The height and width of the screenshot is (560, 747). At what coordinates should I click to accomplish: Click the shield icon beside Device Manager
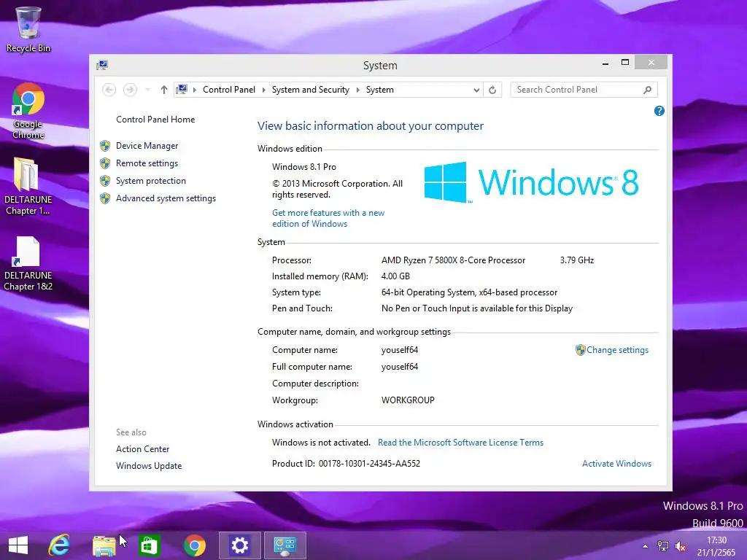pos(105,146)
